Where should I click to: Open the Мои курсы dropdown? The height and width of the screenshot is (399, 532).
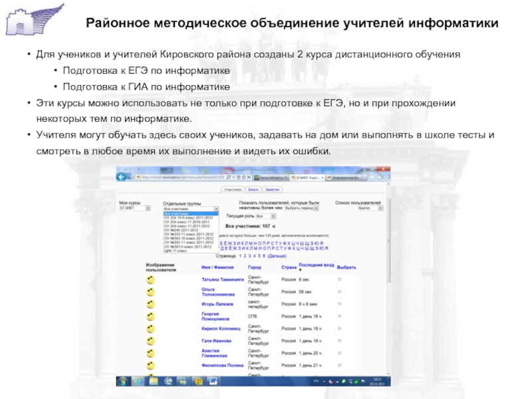tap(135, 208)
